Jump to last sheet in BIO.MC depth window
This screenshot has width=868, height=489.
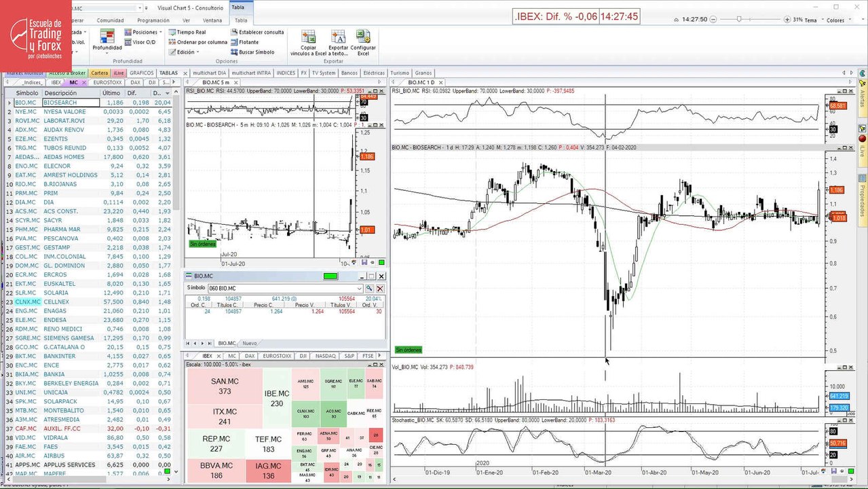coord(210,344)
